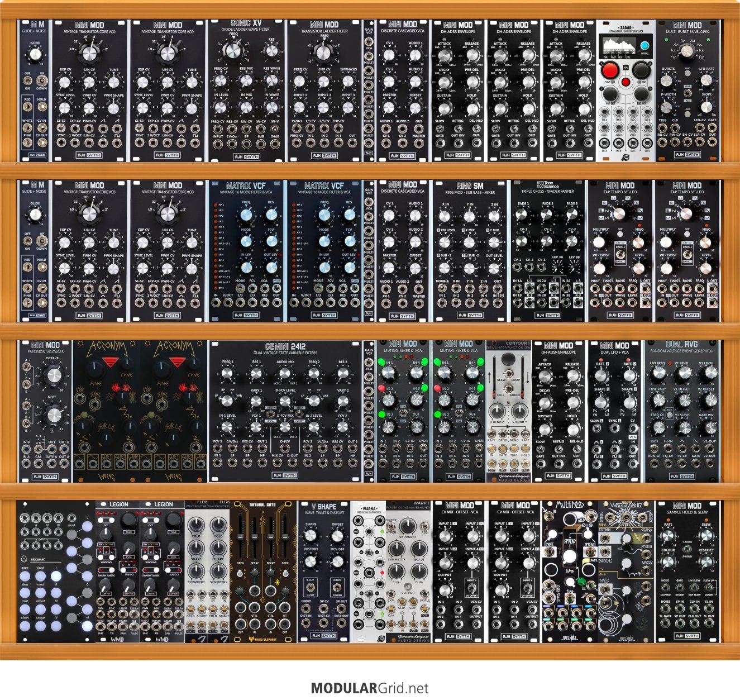Click the IN MIX knob on Sonic XV

pos(246,107)
